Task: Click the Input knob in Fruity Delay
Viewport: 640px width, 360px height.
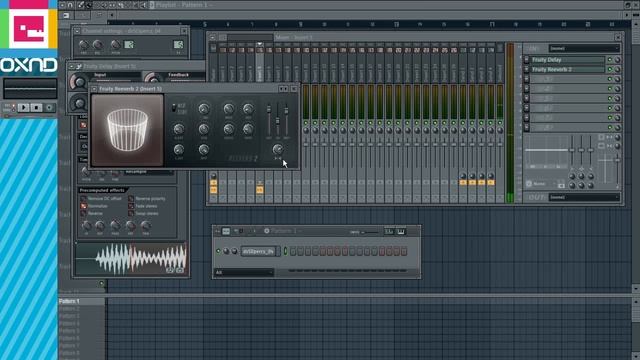Action: click(x=79, y=82)
